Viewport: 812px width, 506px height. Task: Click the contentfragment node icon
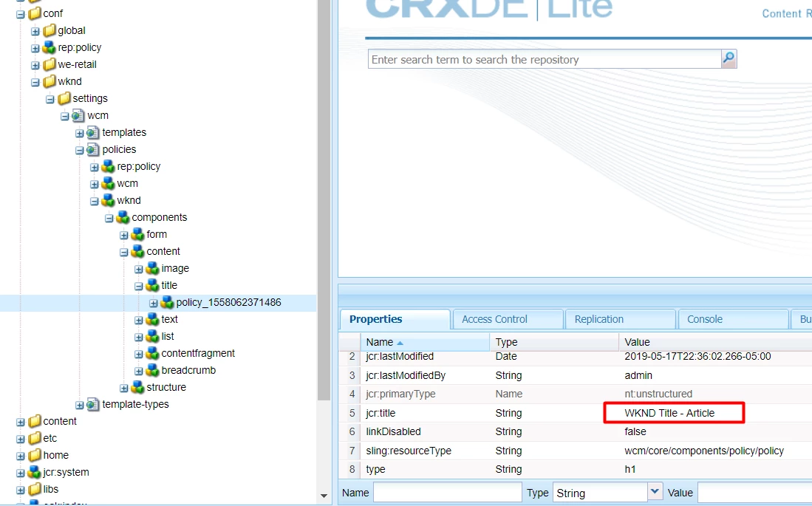point(152,353)
